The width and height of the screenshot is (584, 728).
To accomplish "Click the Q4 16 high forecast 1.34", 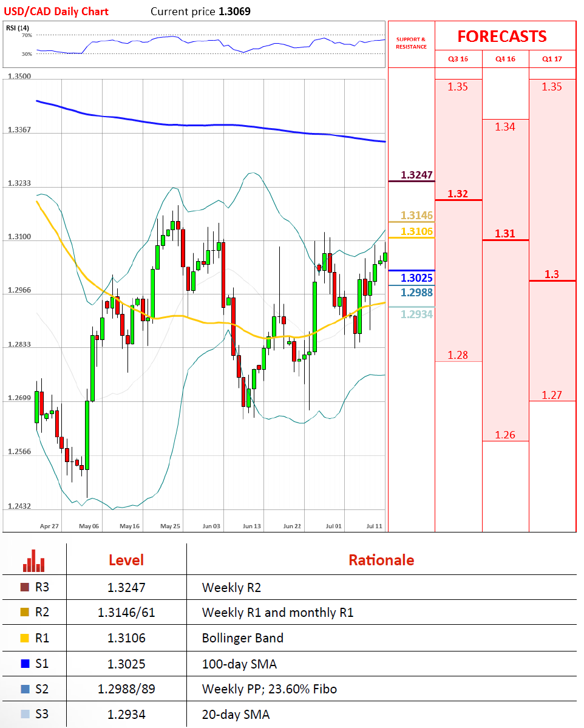I will click(x=505, y=127).
